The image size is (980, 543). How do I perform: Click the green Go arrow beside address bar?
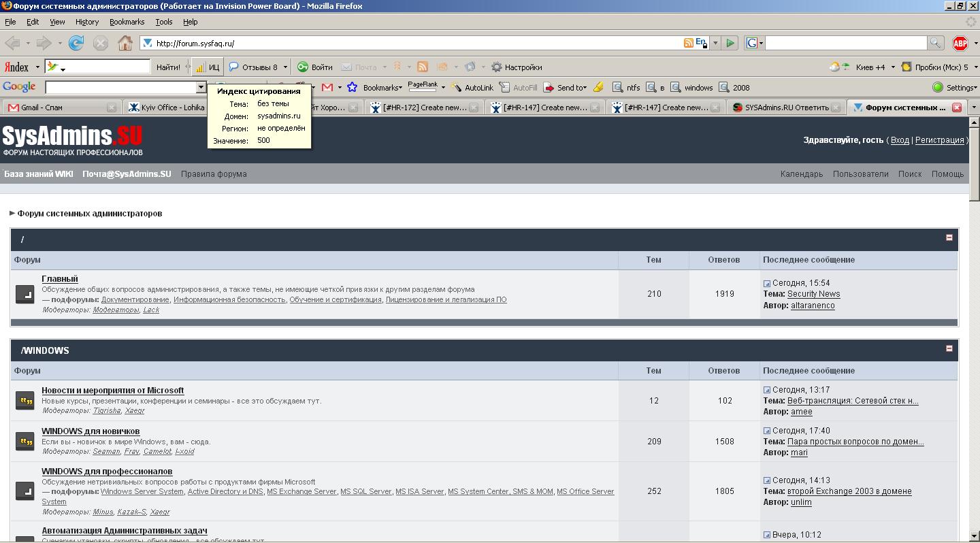tap(730, 43)
